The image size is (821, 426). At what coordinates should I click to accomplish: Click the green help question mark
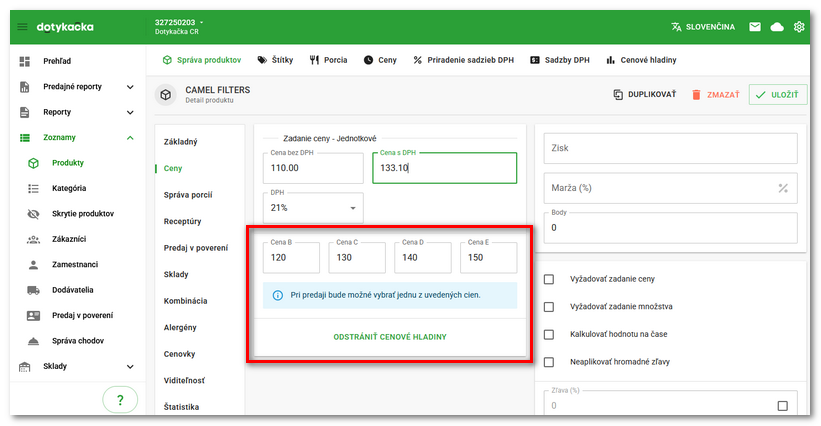coord(120,400)
